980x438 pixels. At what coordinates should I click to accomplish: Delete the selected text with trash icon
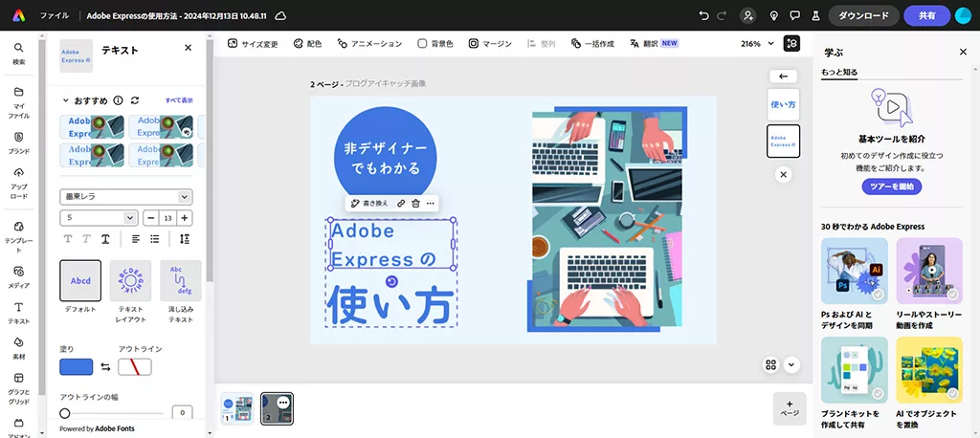pyautogui.click(x=415, y=203)
